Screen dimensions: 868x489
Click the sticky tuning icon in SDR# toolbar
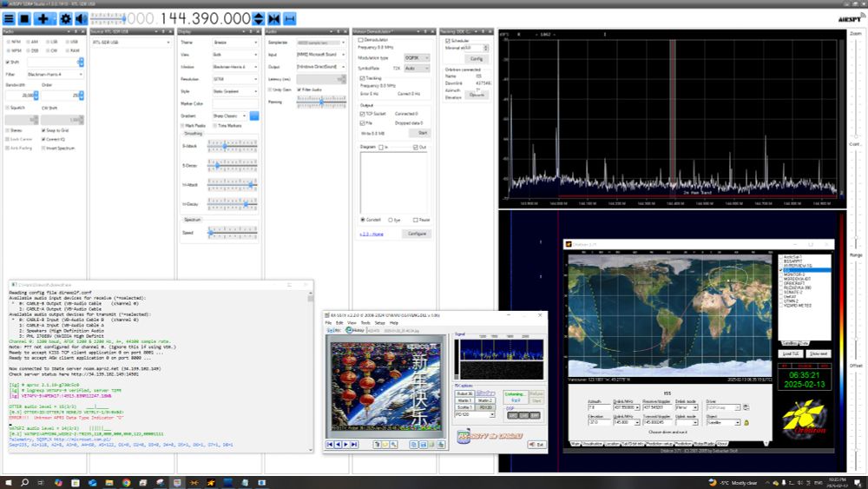[x=290, y=19]
